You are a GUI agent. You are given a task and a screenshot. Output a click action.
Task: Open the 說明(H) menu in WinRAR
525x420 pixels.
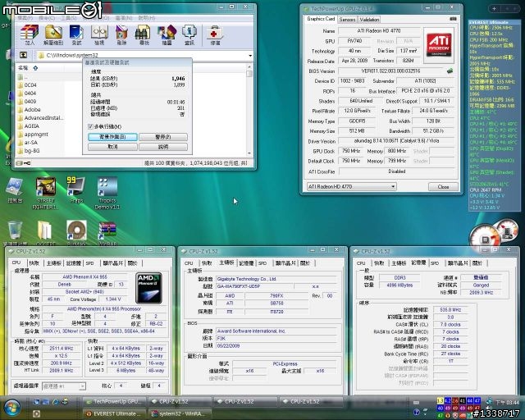pos(146,18)
